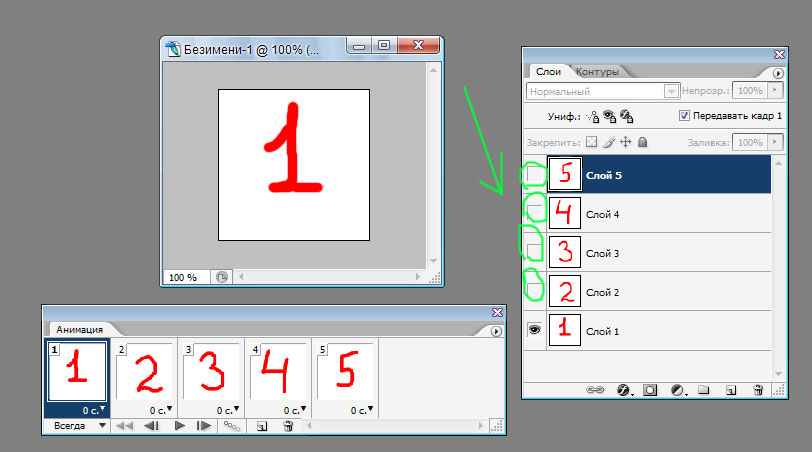Create new adjustment layer icon
Screen dimensions: 812x452
(x=677, y=390)
